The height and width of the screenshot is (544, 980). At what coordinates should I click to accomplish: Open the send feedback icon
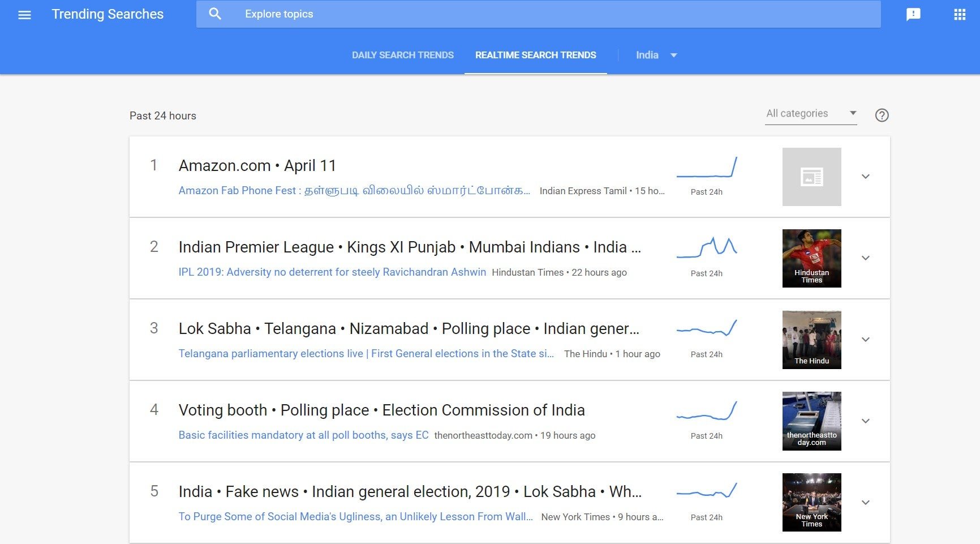913,15
